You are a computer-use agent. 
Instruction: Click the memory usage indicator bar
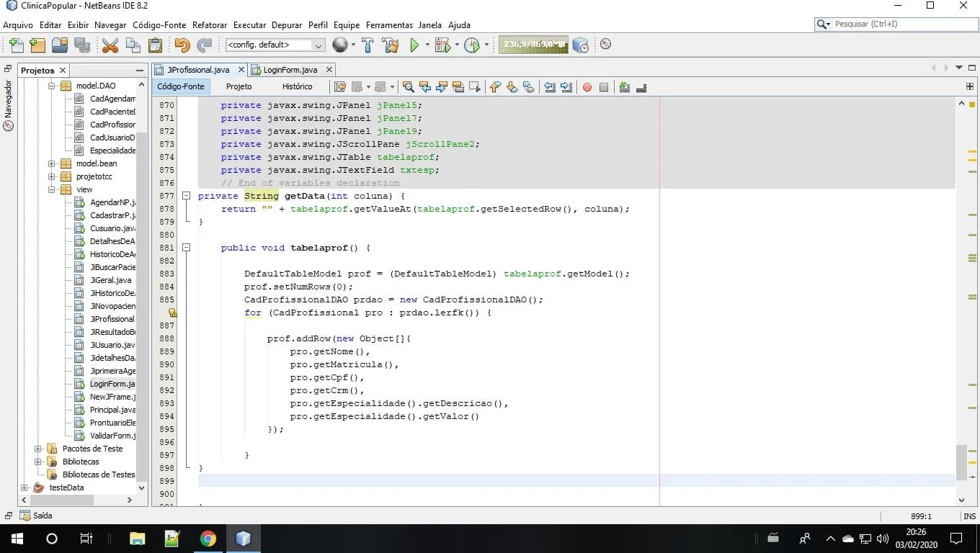point(533,45)
